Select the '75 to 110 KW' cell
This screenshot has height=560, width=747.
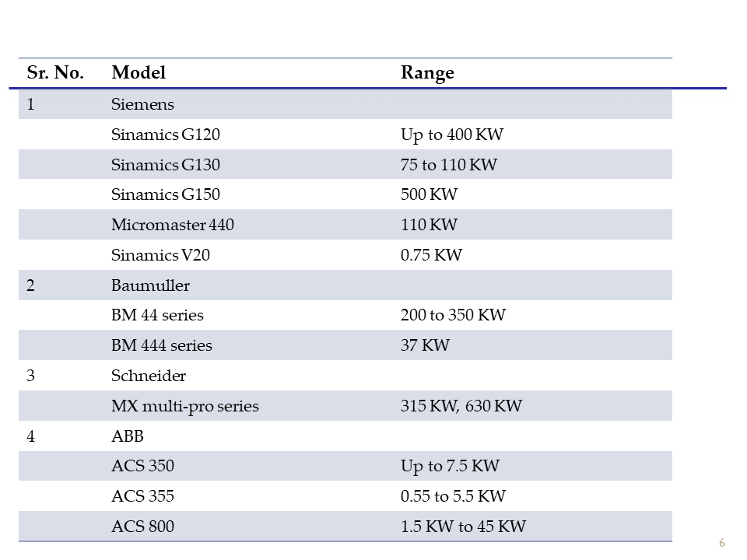tap(449, 165)
